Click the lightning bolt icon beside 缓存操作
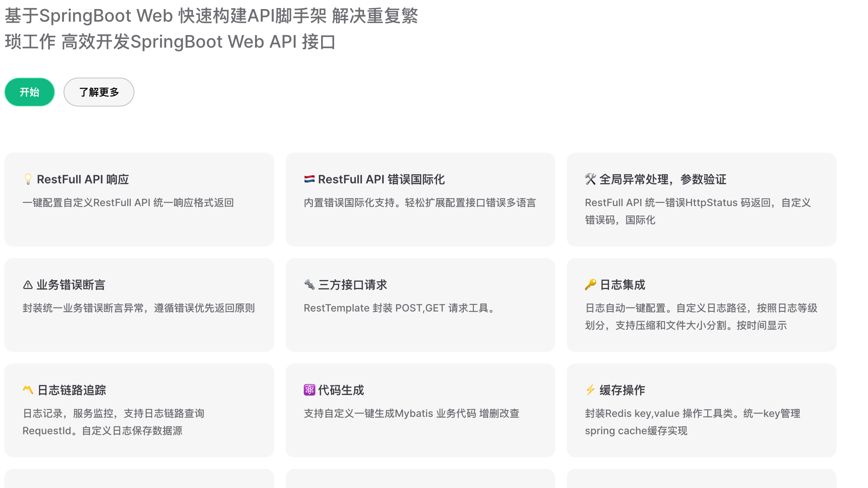Screen dimensions: 868x488 coord(591,390)
